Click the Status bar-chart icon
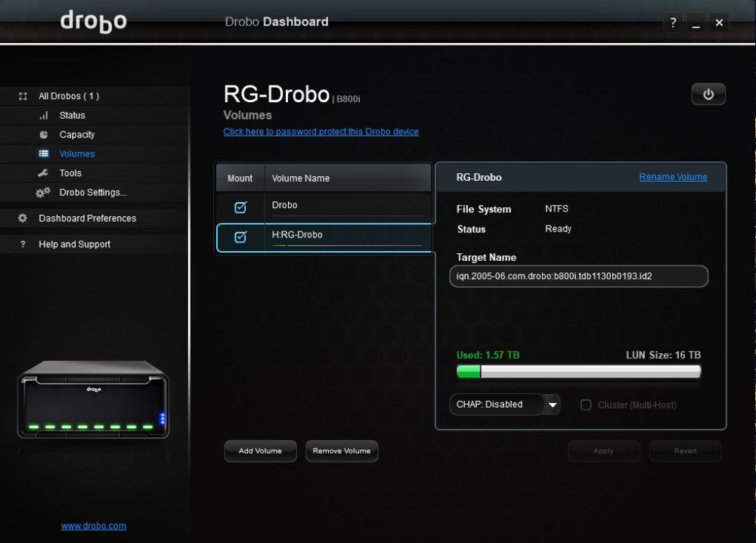This screenshot has width=756, height=543. point(44,115)
